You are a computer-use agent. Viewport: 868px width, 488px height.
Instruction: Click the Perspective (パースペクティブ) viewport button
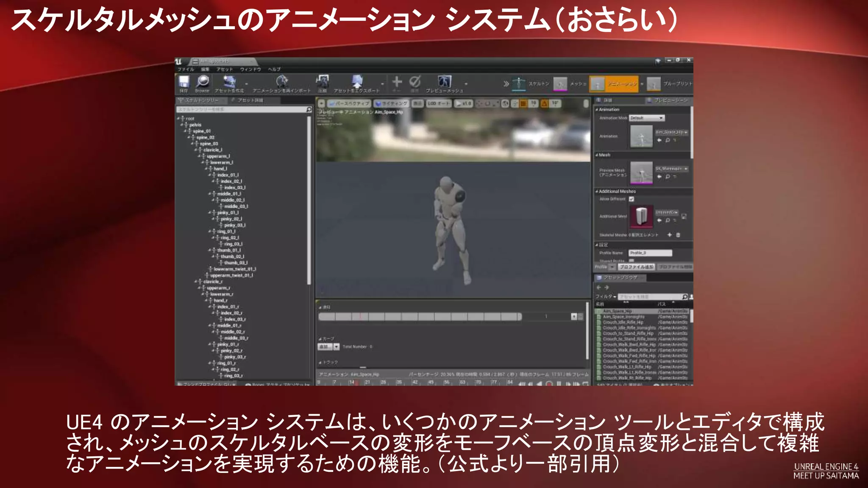[349, 103]
